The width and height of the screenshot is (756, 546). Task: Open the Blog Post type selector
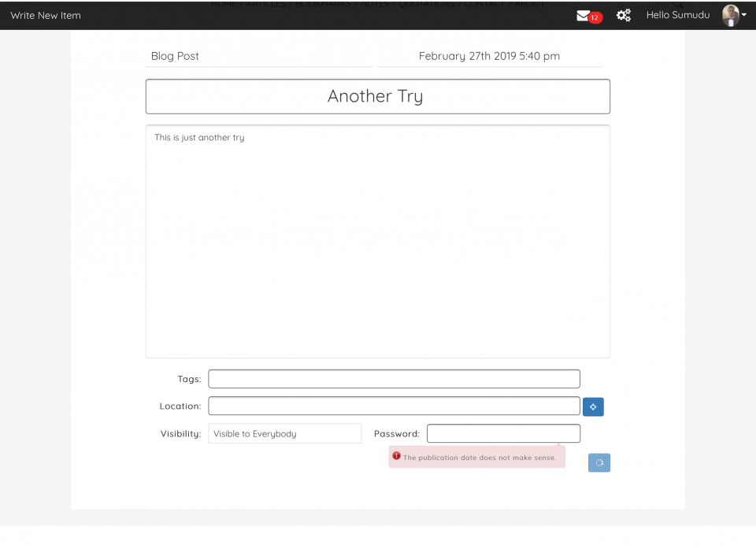258,56
